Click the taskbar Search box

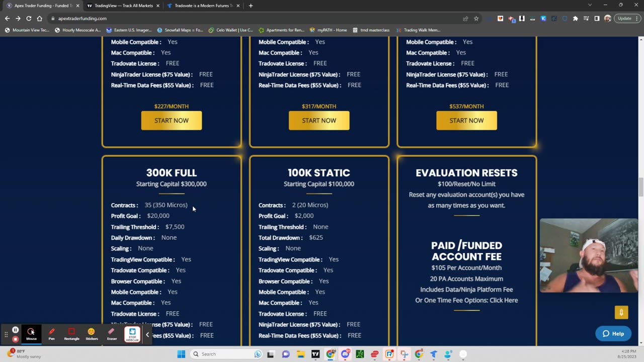226,354
